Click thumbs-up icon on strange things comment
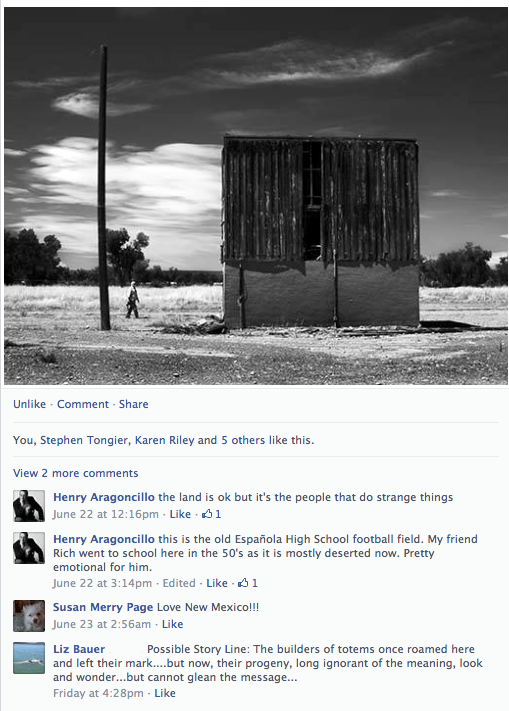Viewport: 509px width, 711px height. [207, 514]
